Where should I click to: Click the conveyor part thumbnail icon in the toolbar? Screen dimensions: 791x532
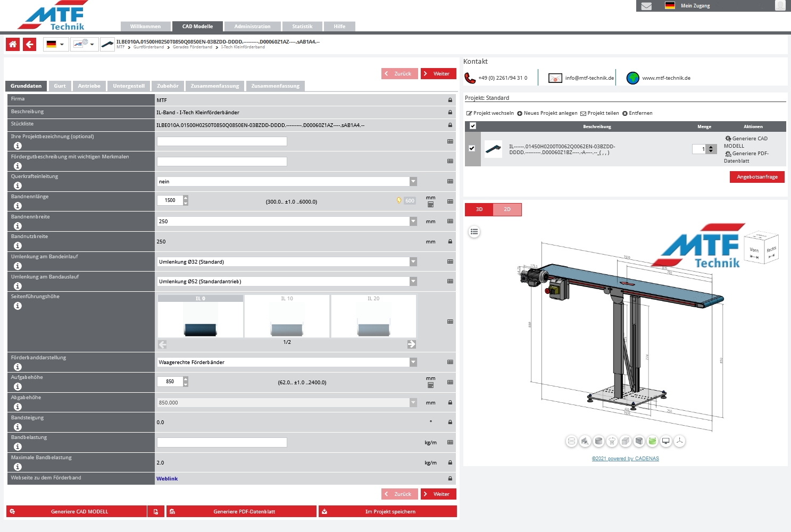point(107,44)
